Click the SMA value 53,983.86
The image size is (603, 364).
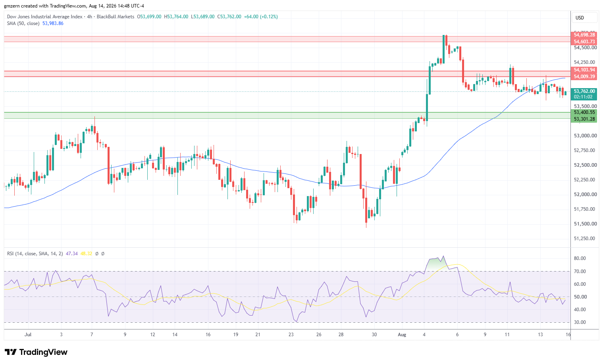tap(53, 23)
